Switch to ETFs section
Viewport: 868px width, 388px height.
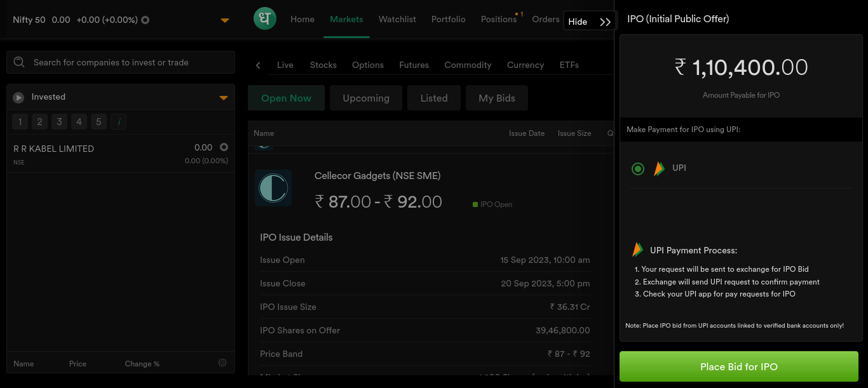569,65
